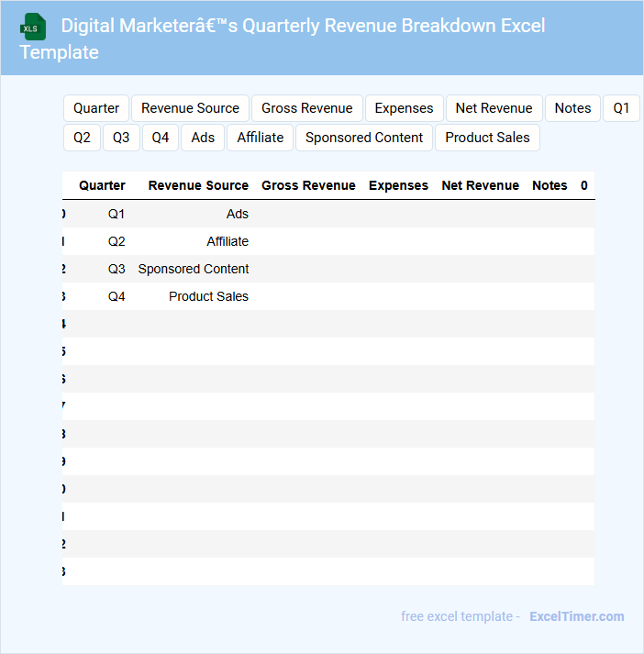Visit the ExcelTimer.com link
The image size is (644, 654).
pos(576,616)
